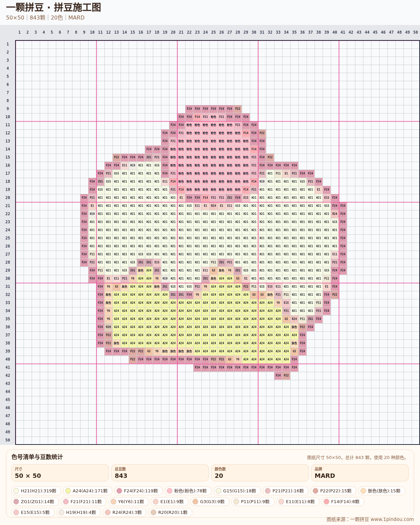Select the R24 bead cell in row 35
420x525 pixels.
[294, 319]
